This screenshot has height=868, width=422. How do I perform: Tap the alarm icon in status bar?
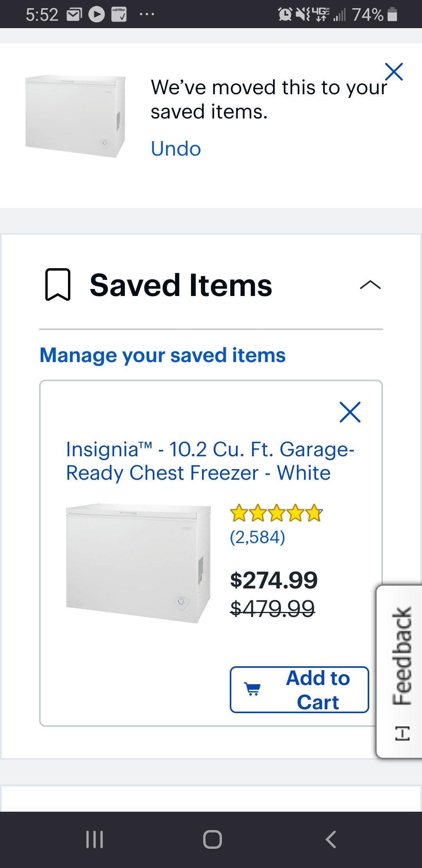285,15
